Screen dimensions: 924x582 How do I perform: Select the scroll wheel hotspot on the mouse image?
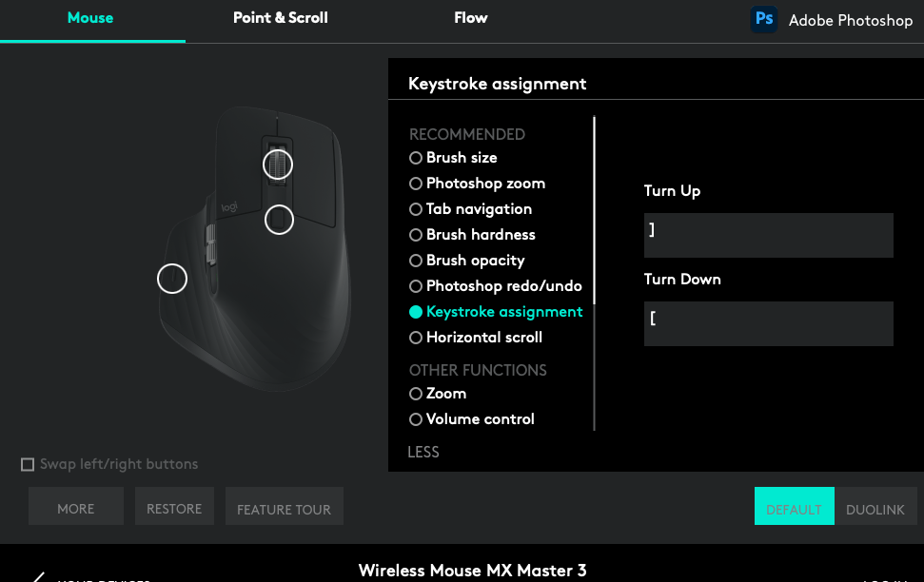(277, 165)
